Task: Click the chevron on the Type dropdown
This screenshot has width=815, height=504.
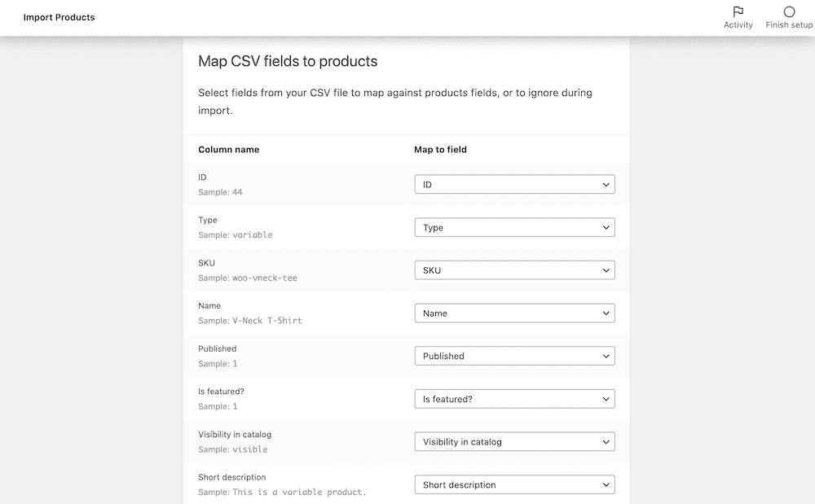Action: click(x=606, y=227)
